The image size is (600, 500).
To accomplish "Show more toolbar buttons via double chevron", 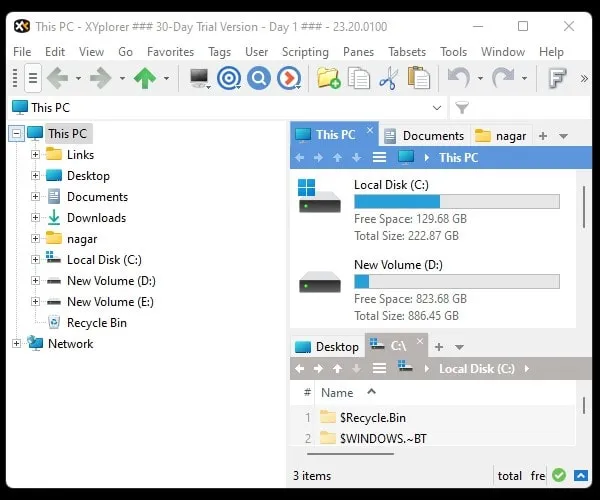I will [584, 79].
